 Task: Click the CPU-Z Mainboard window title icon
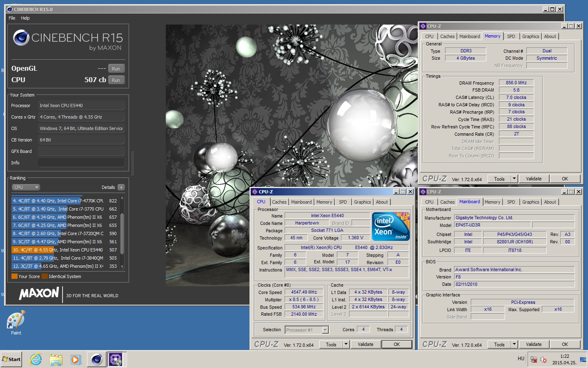pyautogui.click(x=423, y=192)
